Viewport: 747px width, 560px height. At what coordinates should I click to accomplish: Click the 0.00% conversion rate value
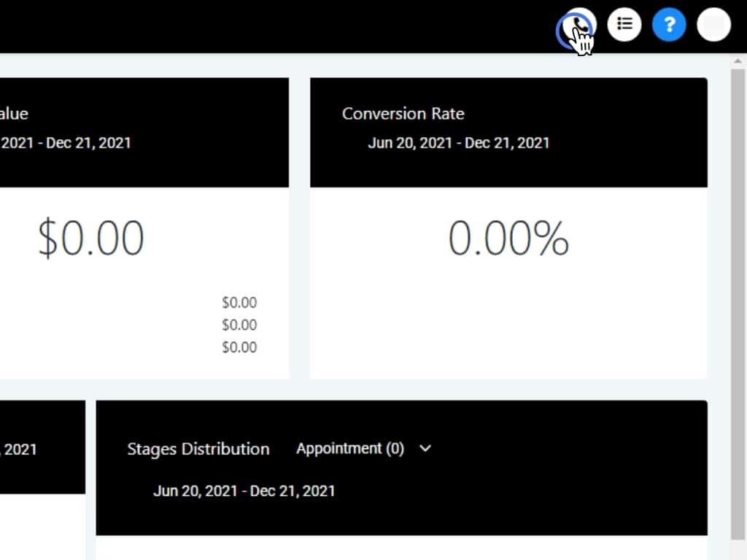[508, 238]
